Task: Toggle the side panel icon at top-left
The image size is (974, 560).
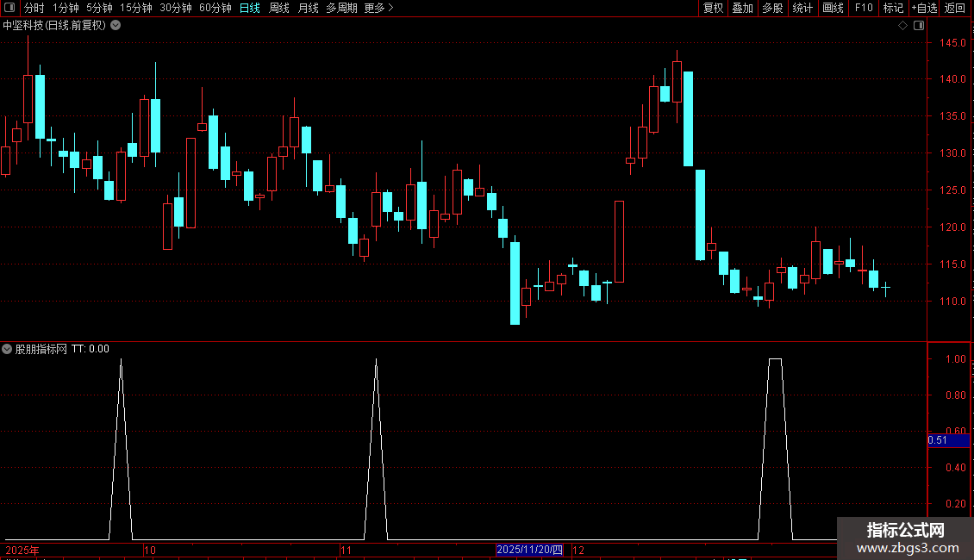Action: [x=9, y=8]
